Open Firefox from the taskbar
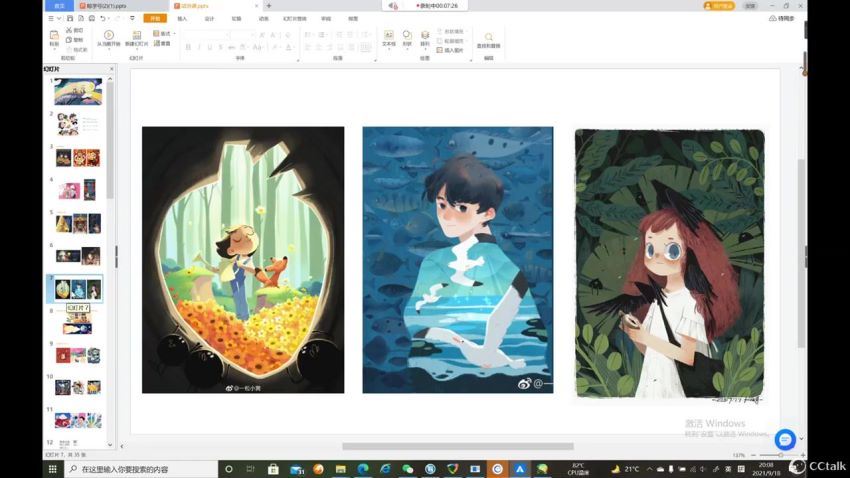Screen dimensions: 850x478 [318, 469]
